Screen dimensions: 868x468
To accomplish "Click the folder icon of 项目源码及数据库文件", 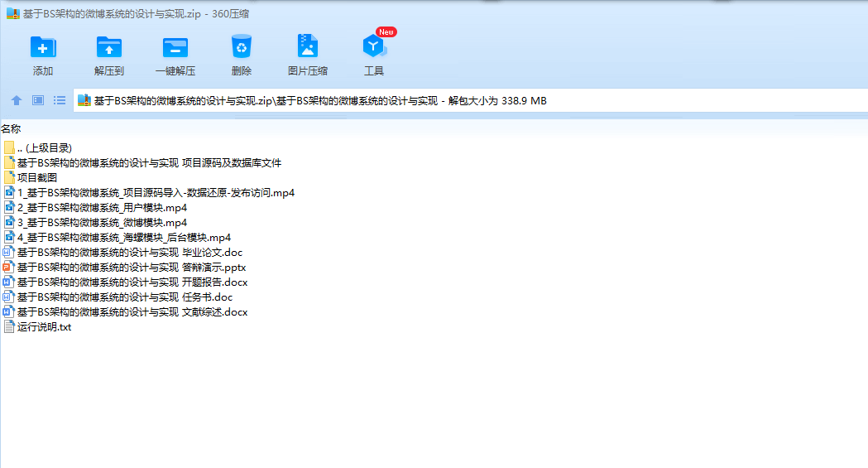I will 9,162.
